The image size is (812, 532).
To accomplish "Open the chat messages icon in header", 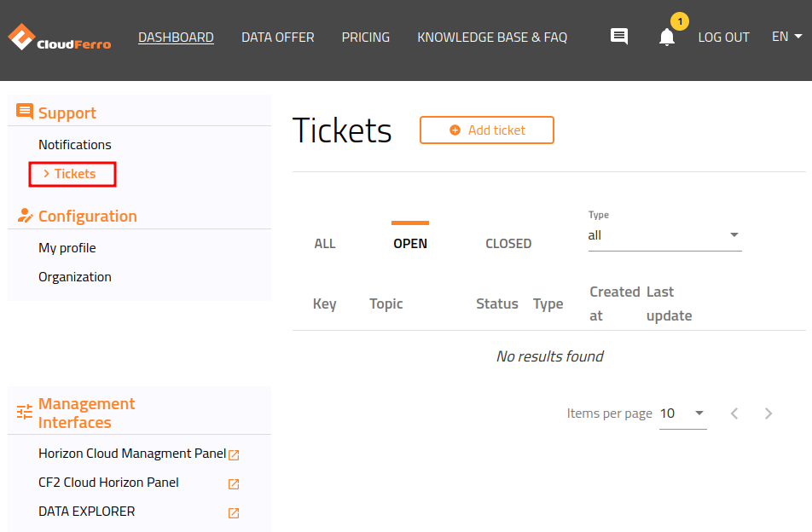I will click(618, 36).
